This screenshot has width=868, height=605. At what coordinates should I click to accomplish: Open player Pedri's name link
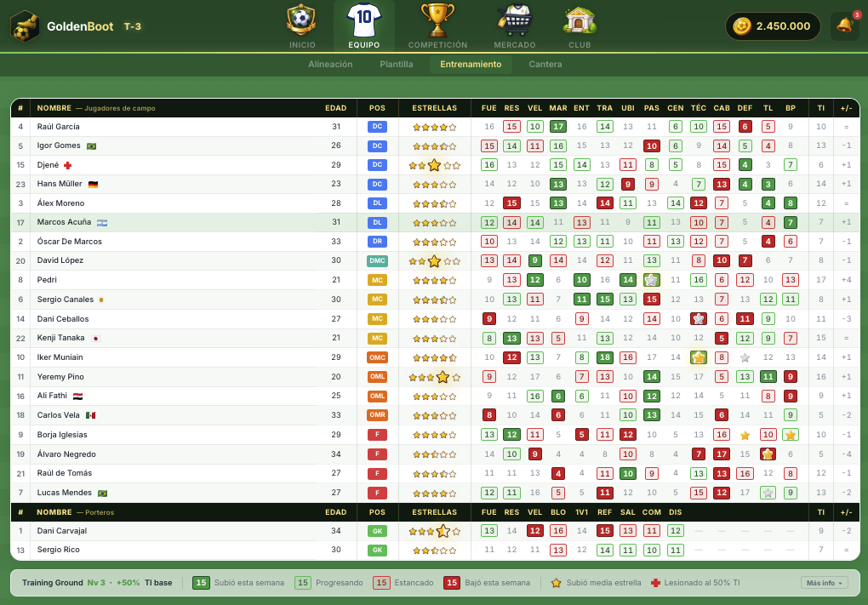(47, 280)
